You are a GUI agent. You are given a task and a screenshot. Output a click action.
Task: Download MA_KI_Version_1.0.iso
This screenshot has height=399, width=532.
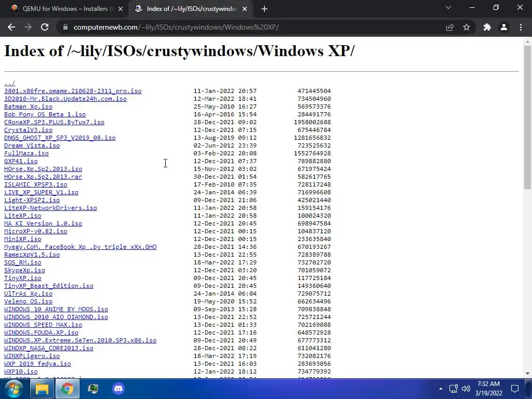(x=43, y=223)
